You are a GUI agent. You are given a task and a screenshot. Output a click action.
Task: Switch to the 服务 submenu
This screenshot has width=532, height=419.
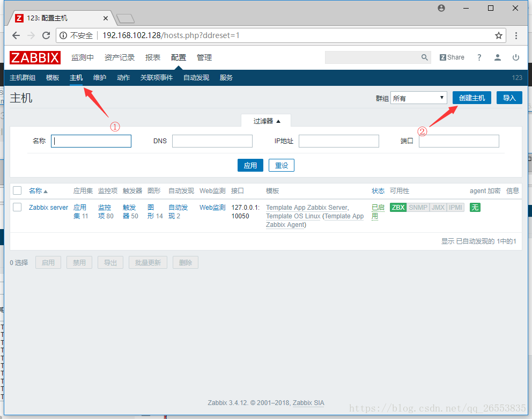[226, 78]
